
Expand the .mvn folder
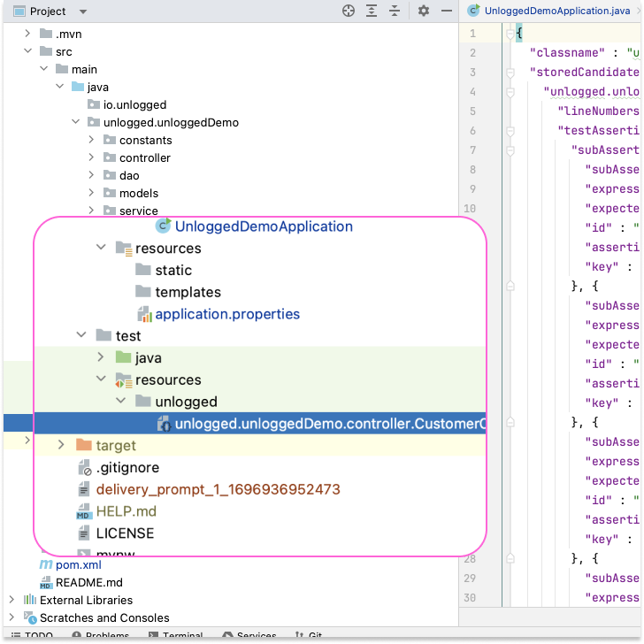tap(27, 34)
